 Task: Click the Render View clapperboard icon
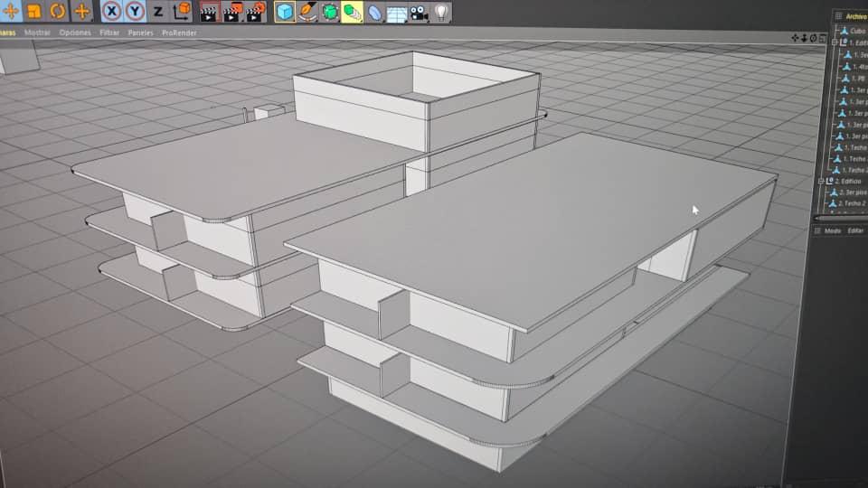click(x=209, y=12)
